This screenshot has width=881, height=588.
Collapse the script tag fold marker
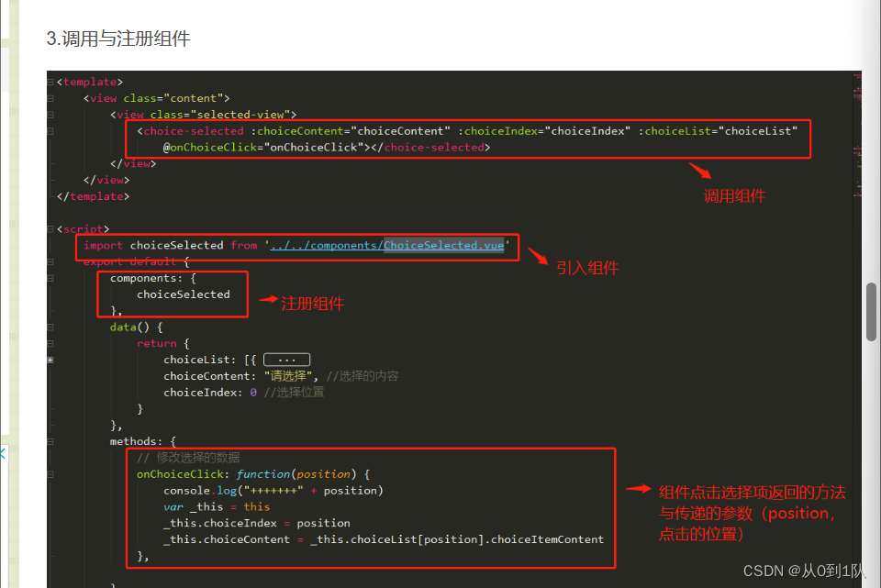pos(50,229)
